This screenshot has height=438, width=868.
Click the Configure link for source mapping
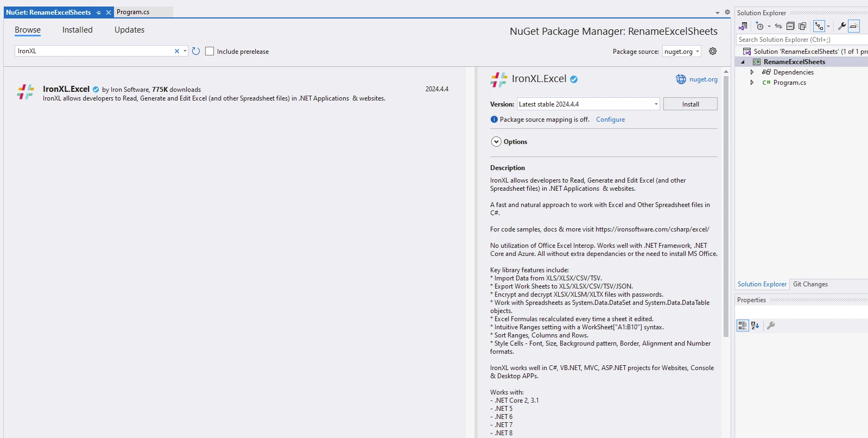point(610,120)
